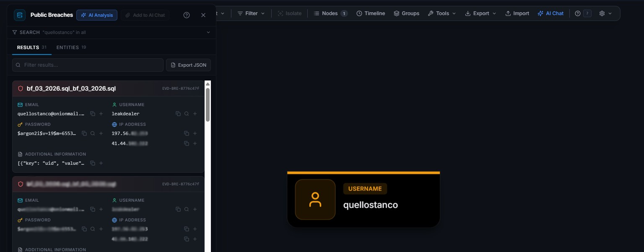Click the USERNAME badge on the node

tap(365, 189)
